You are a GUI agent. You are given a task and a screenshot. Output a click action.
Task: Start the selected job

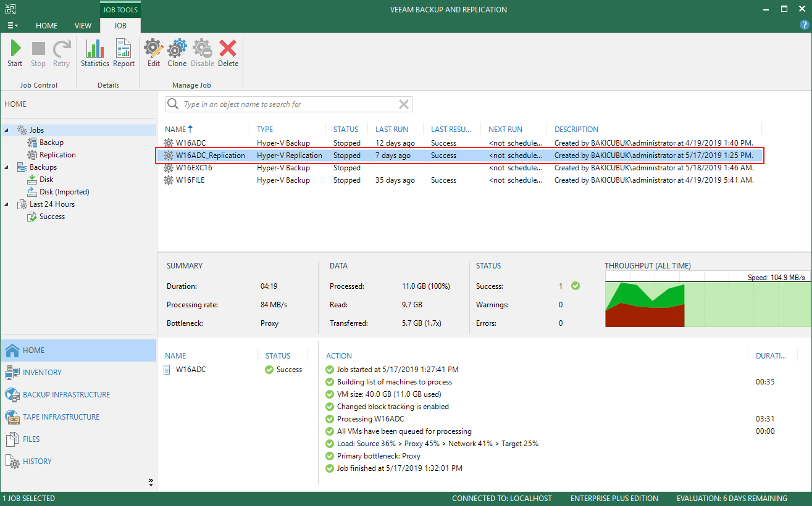point(15,53)
